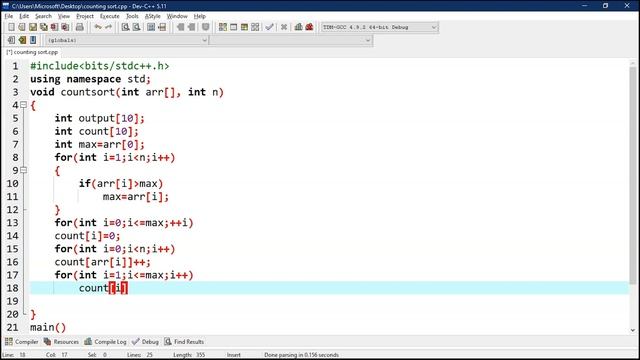Collapse code fold at line 9
Image resolution: width=640 pixels, height=360 pixels.
tap(24, 170)
